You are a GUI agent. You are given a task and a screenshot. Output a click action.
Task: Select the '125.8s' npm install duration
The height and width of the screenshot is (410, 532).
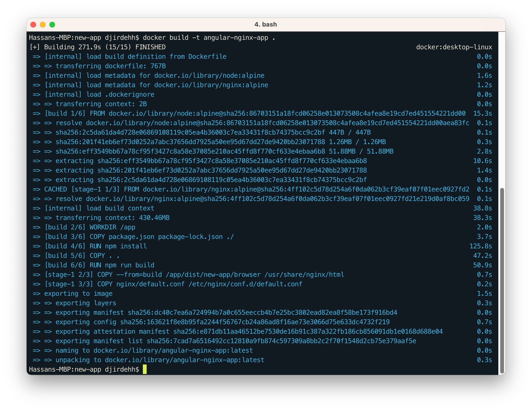pos(480,246)
